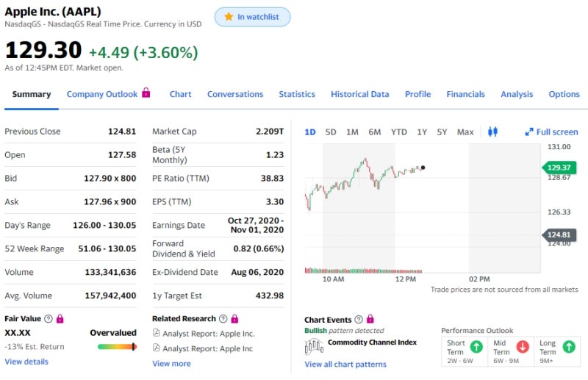This screenshot has width=588, height=380.
Task: Open the Financials tab
Action: click(465, 94)
